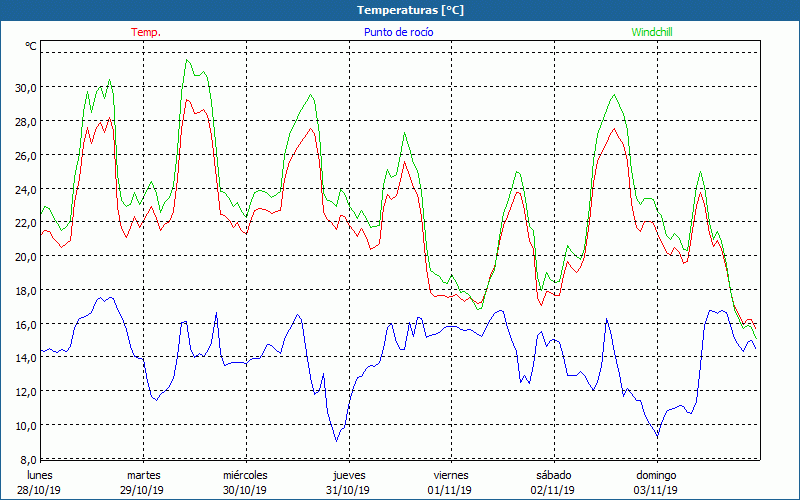The image size is (800, 500).
Task: Click the 30,0 y-axis value
Action: tap(26, 88)
